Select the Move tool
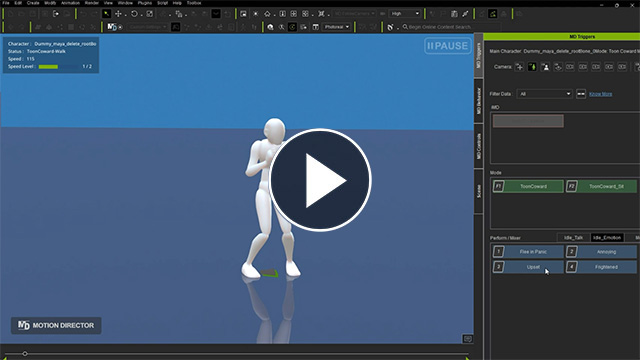The width and height of the screenshot is (640, 360). (x=118, y=13)
